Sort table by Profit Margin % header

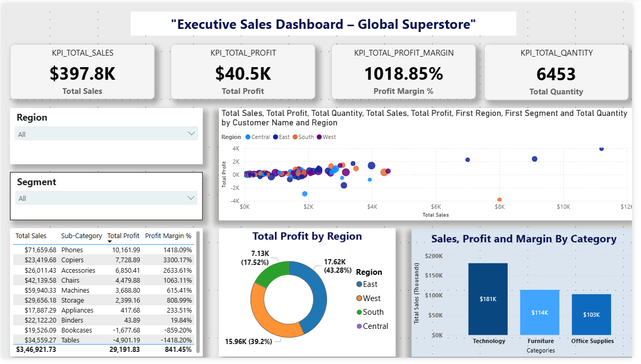point(169,236)
